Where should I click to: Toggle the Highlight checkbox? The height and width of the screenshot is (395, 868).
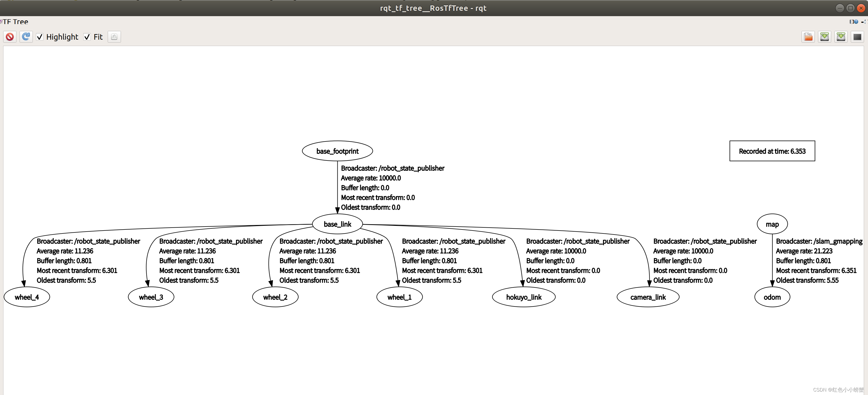[x=40, y=37]
